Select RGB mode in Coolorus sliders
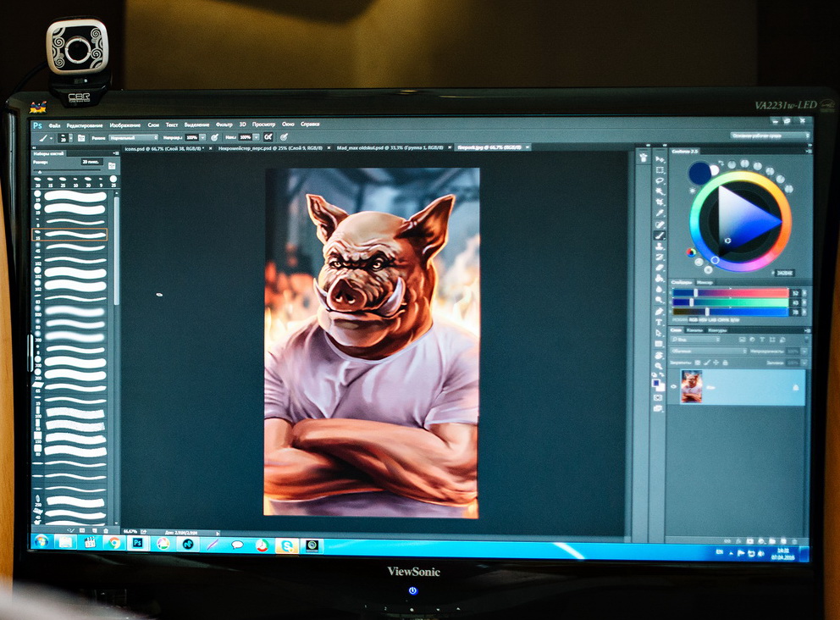 coord(694,320)
